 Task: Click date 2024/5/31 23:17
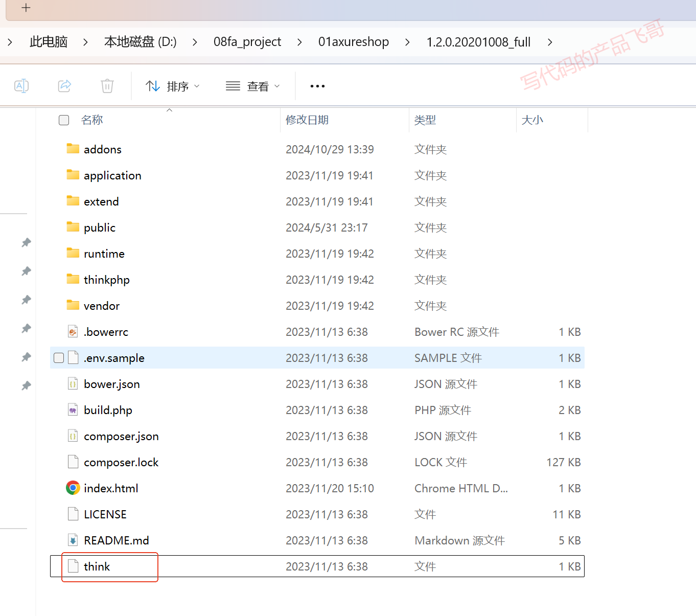click(x=327, y=227)
